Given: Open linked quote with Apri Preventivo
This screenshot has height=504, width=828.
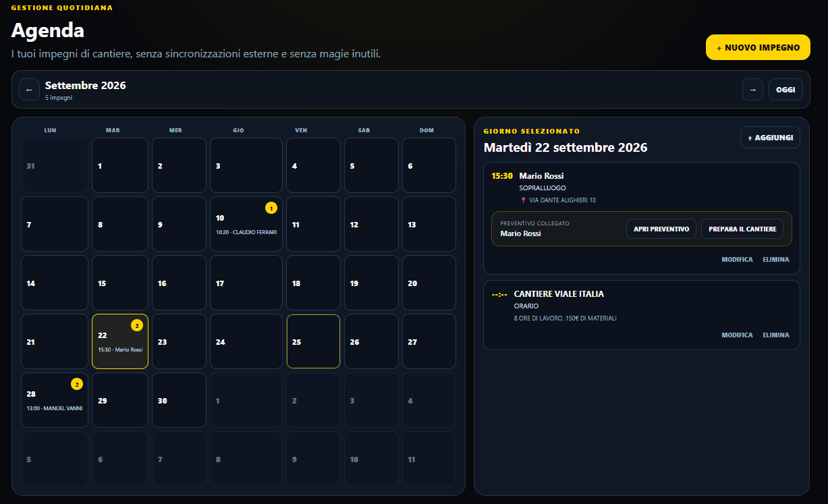Looking at the screenshot, I should pos(661,229).
